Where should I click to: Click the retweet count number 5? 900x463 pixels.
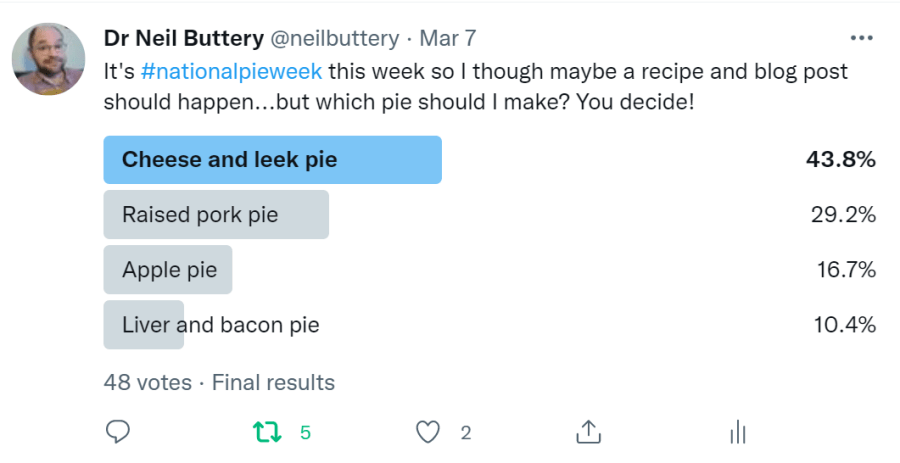click(x=306, y=433)
